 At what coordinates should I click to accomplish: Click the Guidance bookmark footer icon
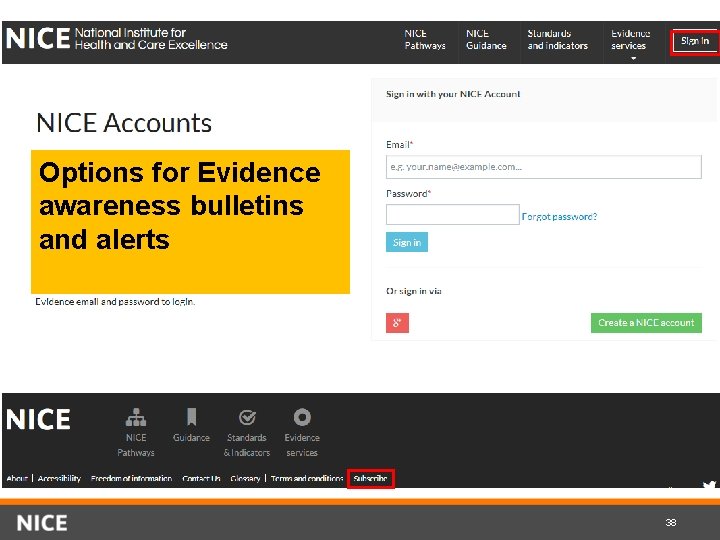click(x=191, y=425)
